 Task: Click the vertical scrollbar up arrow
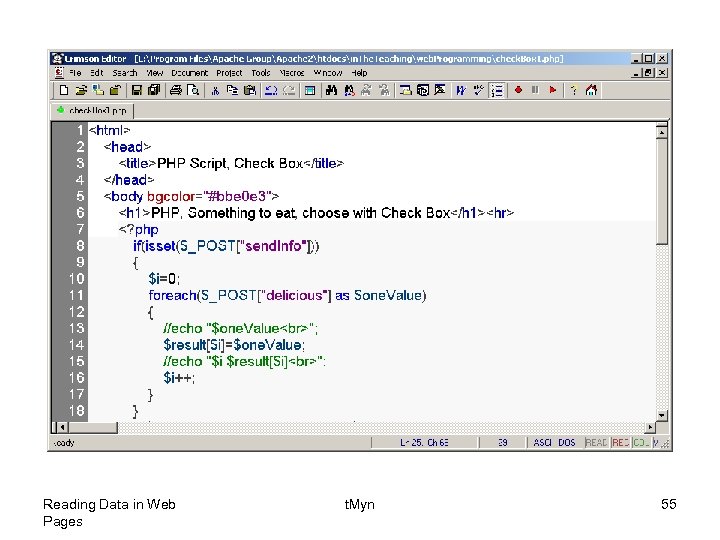tap(662, 132)
